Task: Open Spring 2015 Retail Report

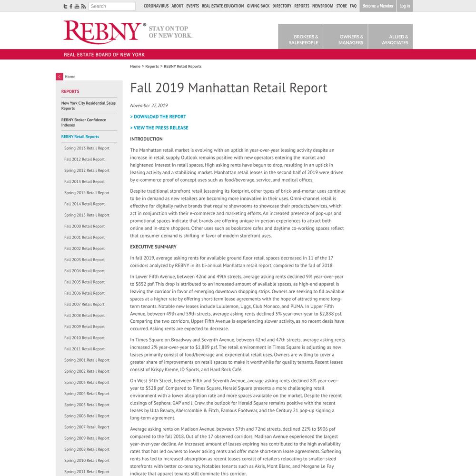Action: pyautogui.click(x=87, y=215)
